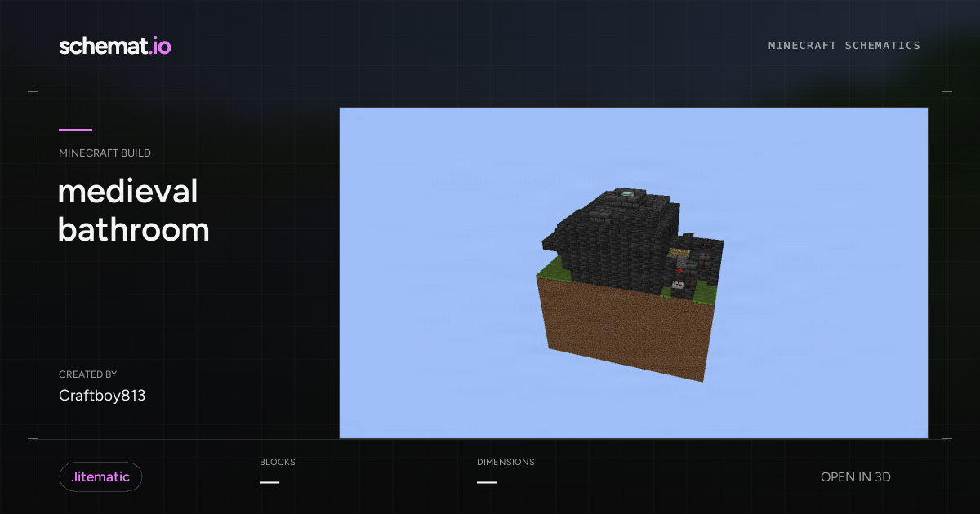
Task: Click the pale block atop the building roof
Action: [628, 193]
